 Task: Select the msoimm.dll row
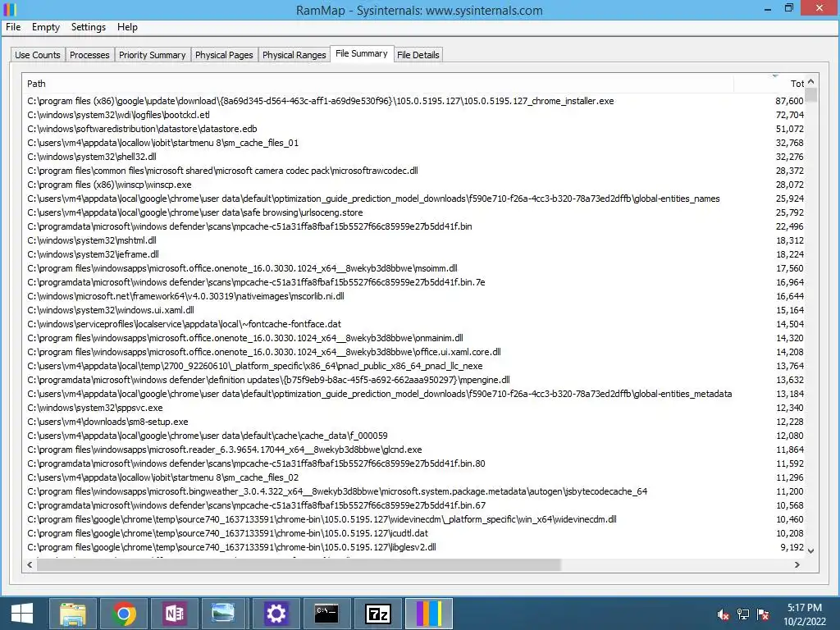[415, 268]
